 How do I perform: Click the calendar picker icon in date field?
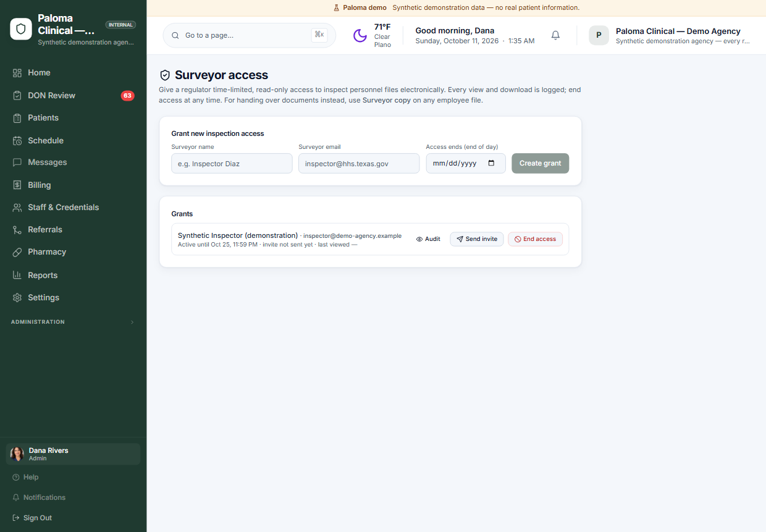[491, 164]
